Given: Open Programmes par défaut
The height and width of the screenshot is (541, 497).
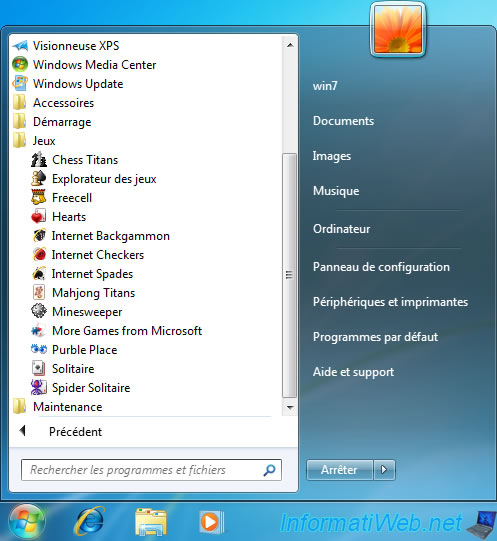Looking at the screenshot, I should [375, 337].
